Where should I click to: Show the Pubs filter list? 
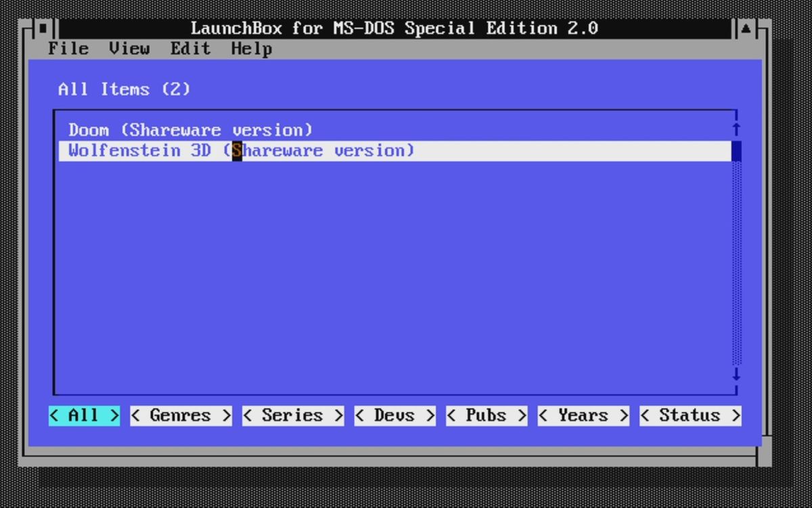point(487,415)
